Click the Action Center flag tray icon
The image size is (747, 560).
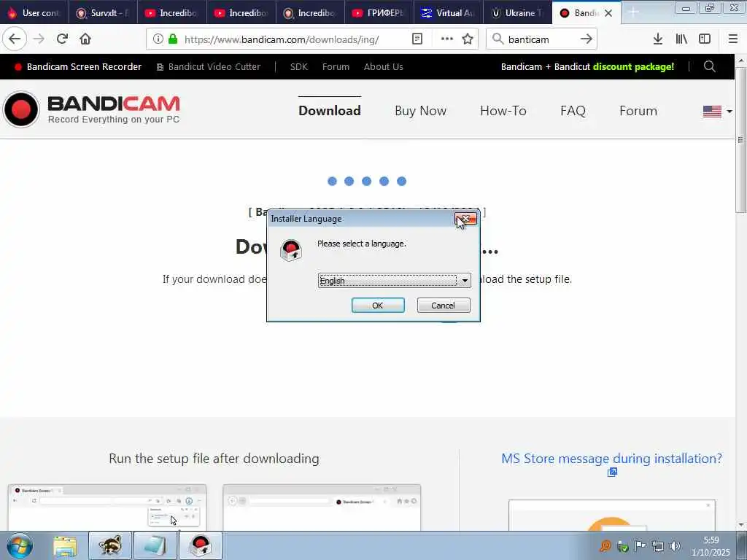(x=640, y=546)
